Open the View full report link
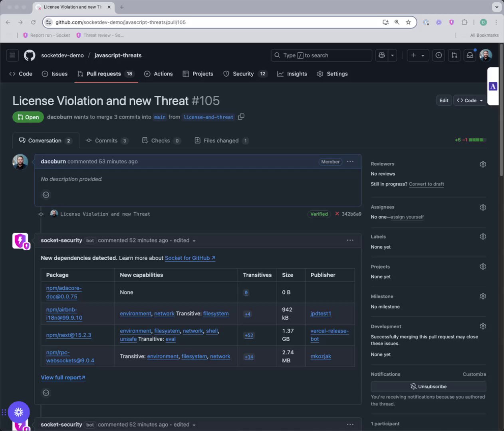 tap(63, 378)
